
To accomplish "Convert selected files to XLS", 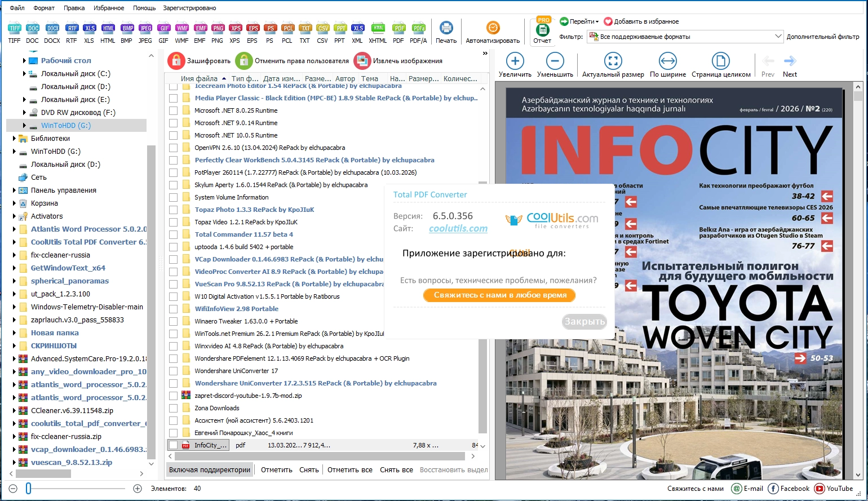I will click(89, 33).
